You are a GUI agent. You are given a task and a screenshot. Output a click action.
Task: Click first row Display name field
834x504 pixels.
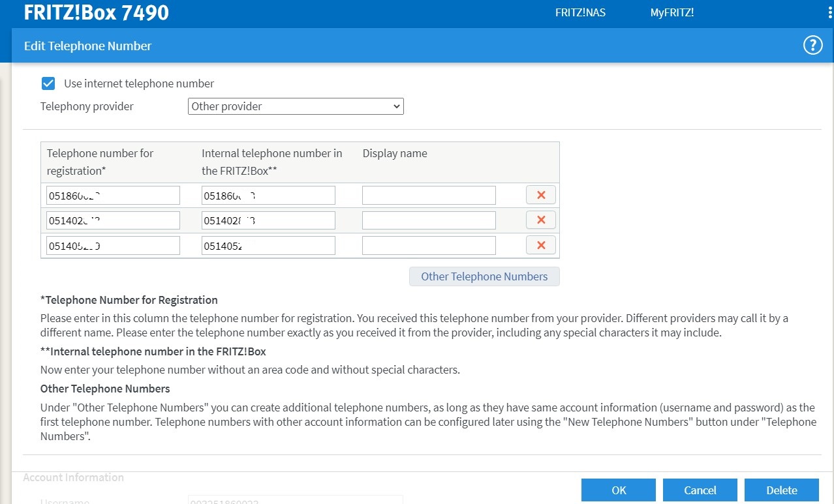click(429, 195)
